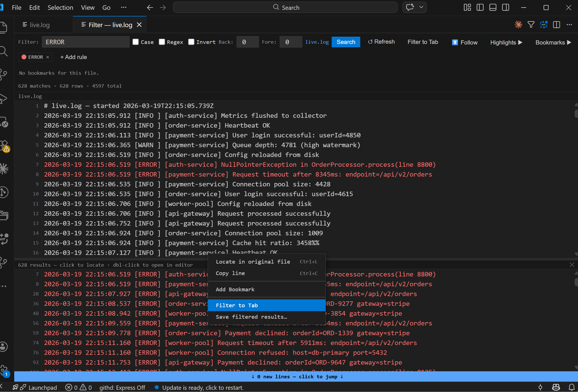Click the new lines jump bar
578x392 pixels.
[x=296, y=377]
